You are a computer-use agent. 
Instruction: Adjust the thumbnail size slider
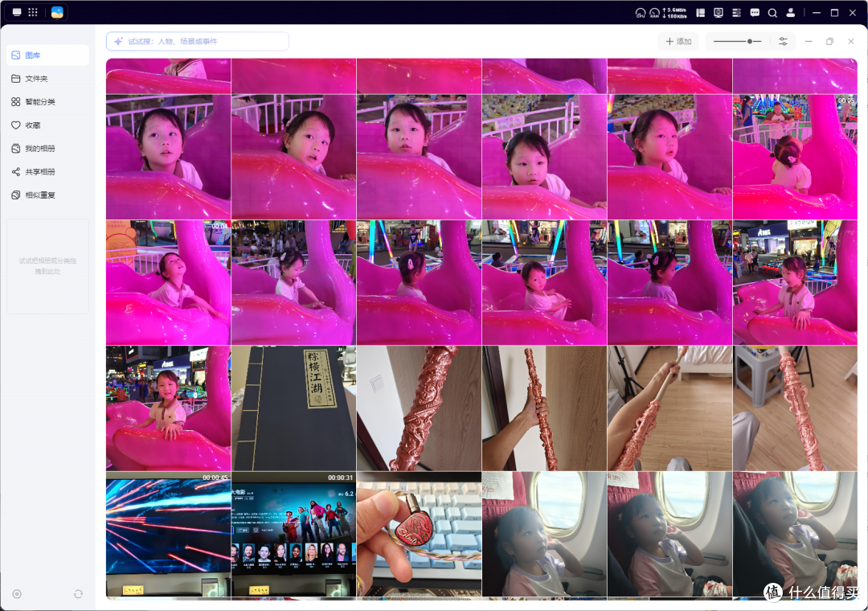tap(737, 42)
